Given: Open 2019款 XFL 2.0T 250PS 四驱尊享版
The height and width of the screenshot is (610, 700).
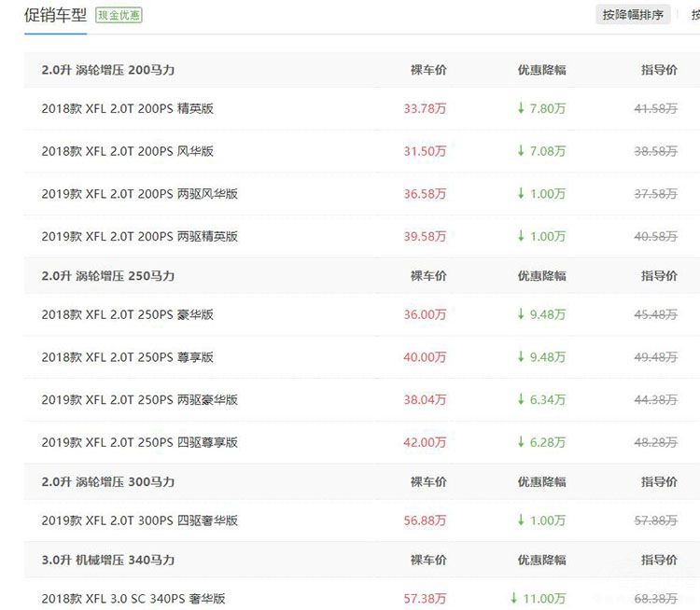Looking at the screenshot, I should tap(139, 442).
